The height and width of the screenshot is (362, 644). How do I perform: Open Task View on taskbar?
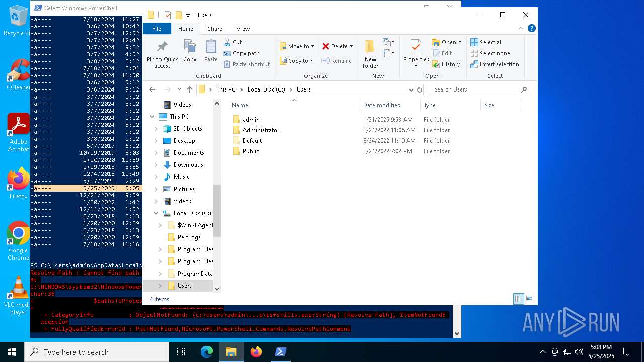[x=181, y=352]
